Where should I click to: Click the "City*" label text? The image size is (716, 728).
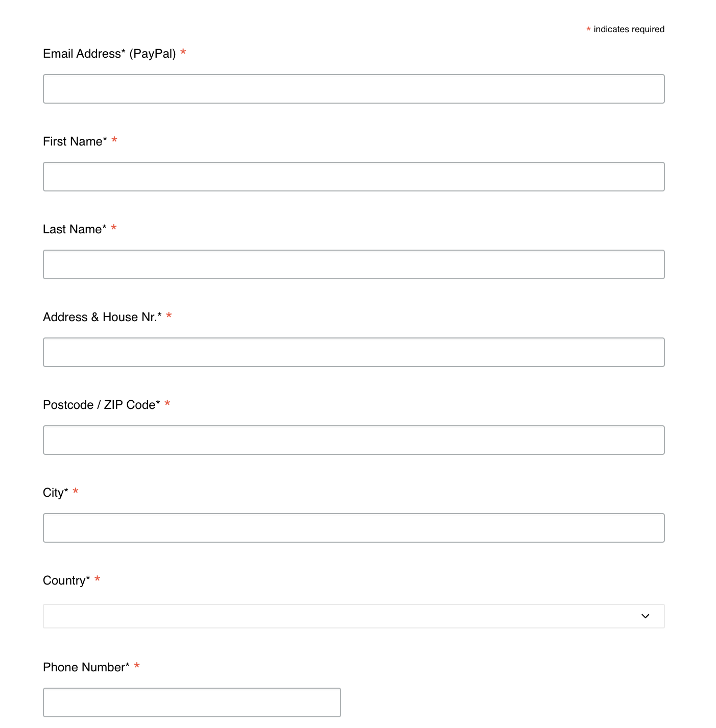[56, 493]
